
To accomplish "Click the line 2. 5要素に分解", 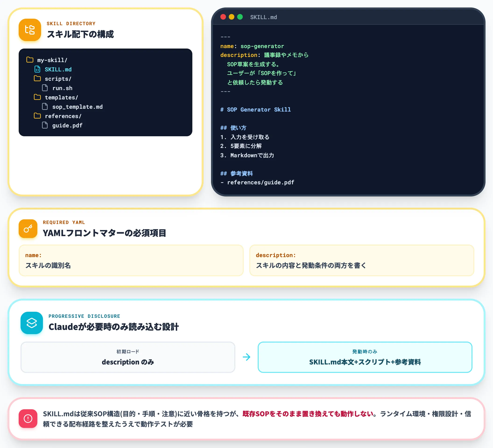I will tap(241, 146).
